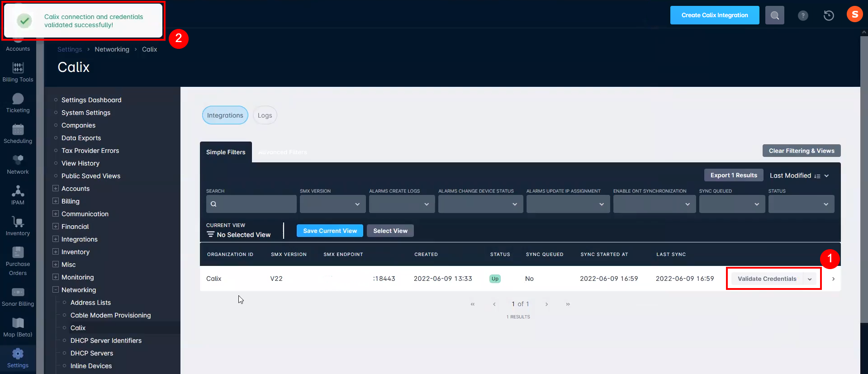The image size is (868, 374).
Task: Open Purchase Orders in sidebar
Action: coord(18,261)
